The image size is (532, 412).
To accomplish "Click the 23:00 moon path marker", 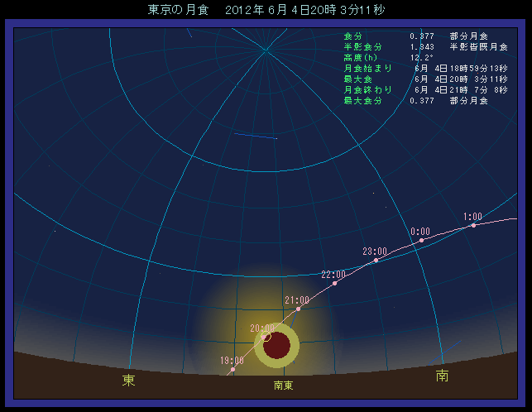I will click(x=376, y=261).
